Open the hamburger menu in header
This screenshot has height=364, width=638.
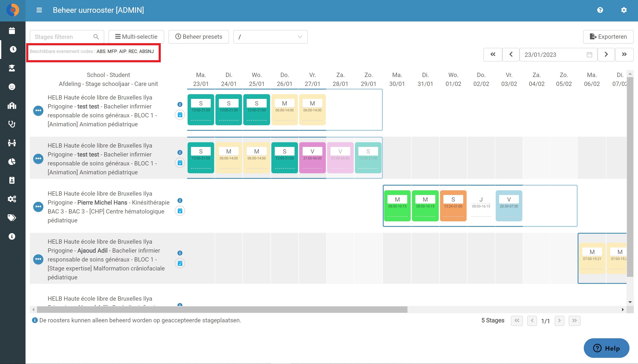(39, 10)
